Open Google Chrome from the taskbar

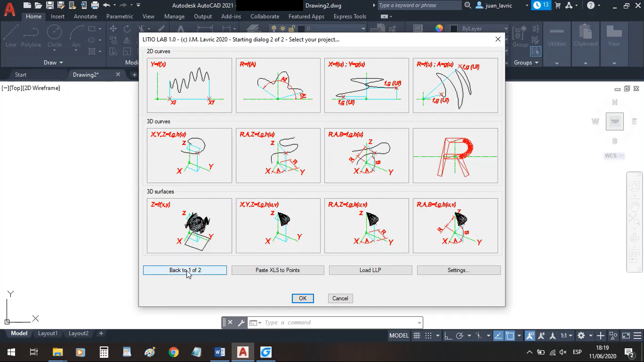173,352
